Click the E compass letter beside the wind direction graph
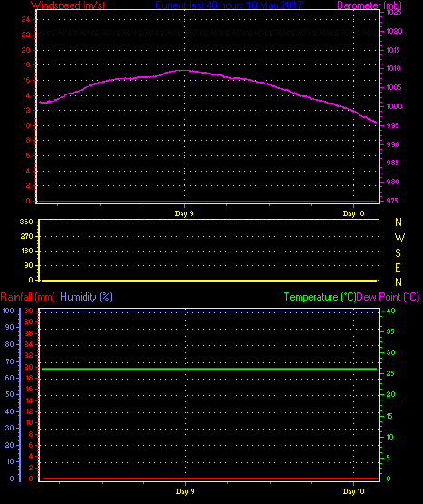Screen dimensions: 423x504 click(398, 267)
